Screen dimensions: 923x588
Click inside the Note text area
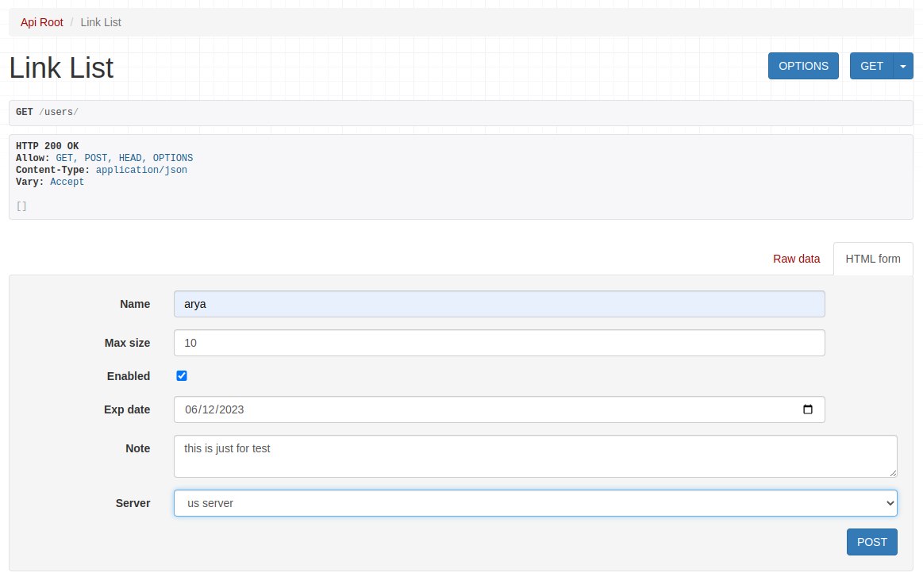535,456
